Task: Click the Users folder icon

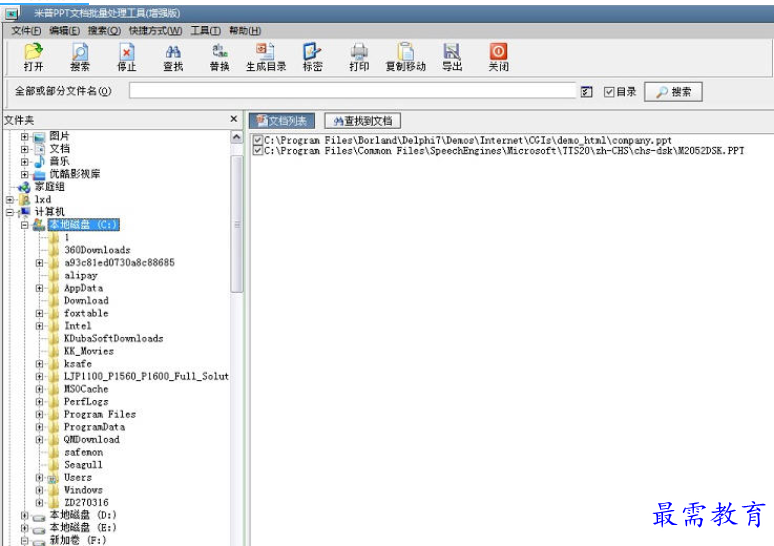Action: 53,478
